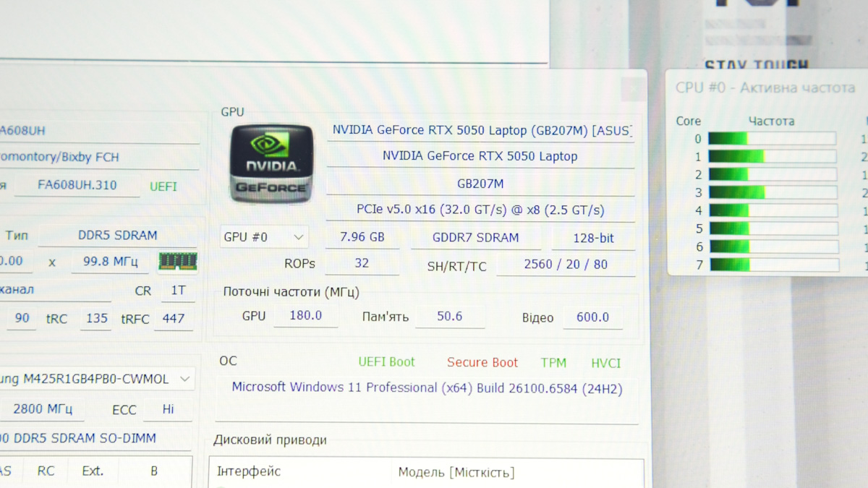Click the Core 3 frequency bar
Image resolution: width=868 pixels, height=488 pixels.
[x=773, y=192]
